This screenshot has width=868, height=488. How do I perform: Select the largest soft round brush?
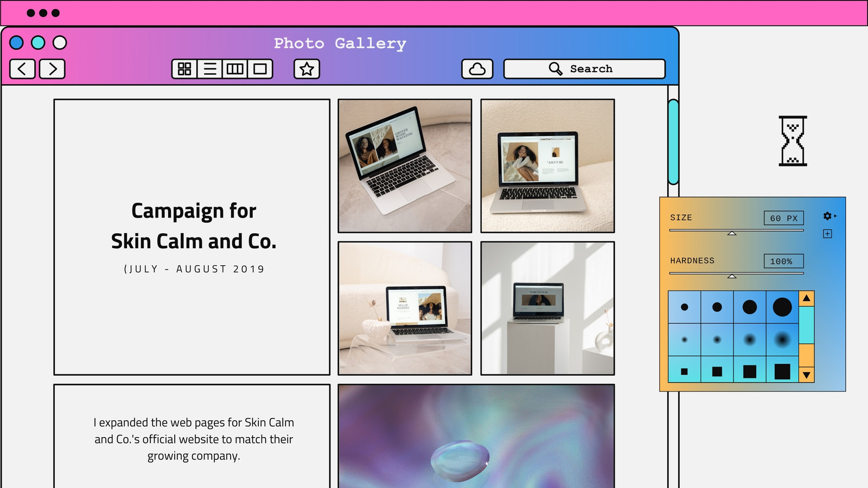pos(782,340)
